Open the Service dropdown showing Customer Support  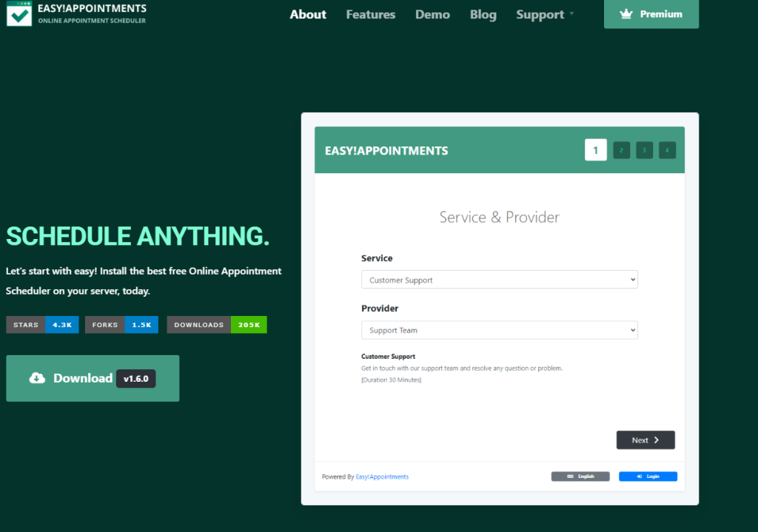500,280
